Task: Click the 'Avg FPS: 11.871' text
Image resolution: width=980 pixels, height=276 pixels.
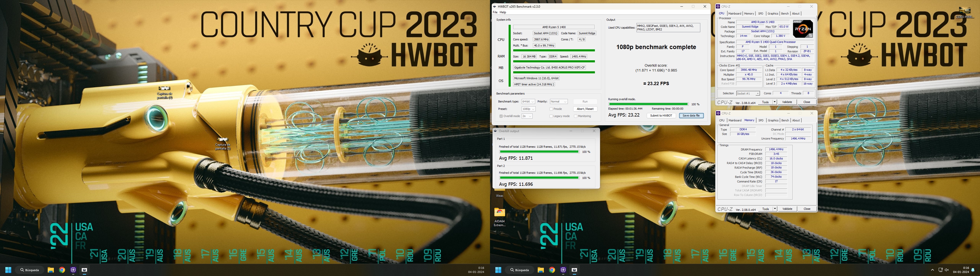Action: click(516, 158)
